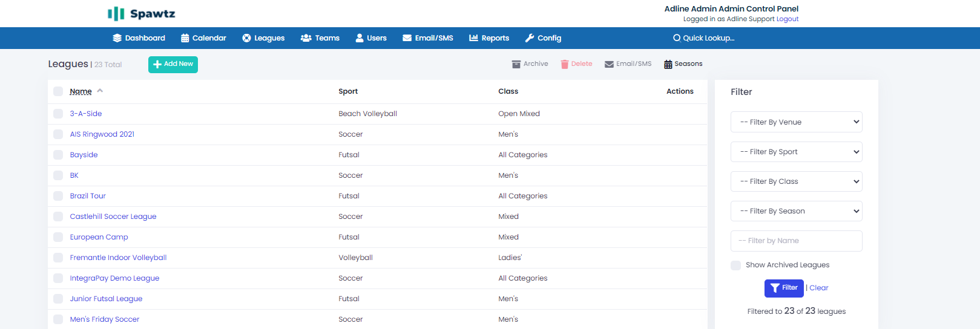Click the Archive box icon
This screenshot has height=329, width=980.
pyautogui.click(x=516, y=64)
